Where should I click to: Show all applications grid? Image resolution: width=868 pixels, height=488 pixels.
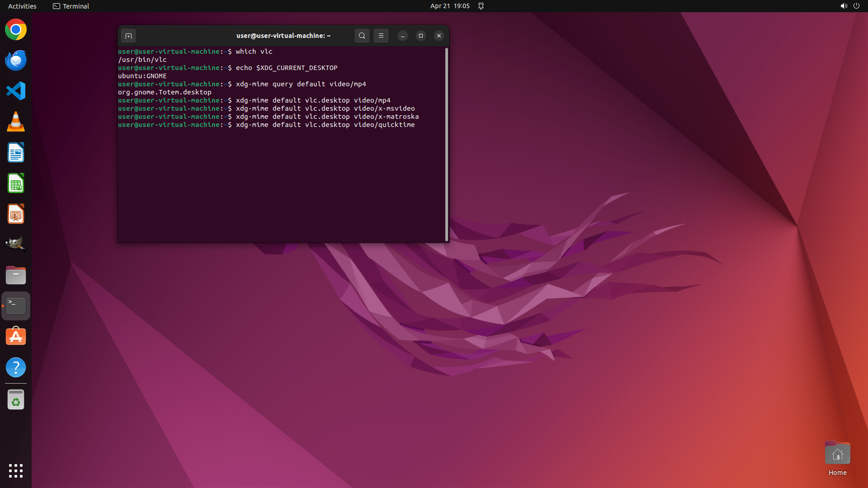[x=16, y=470]
